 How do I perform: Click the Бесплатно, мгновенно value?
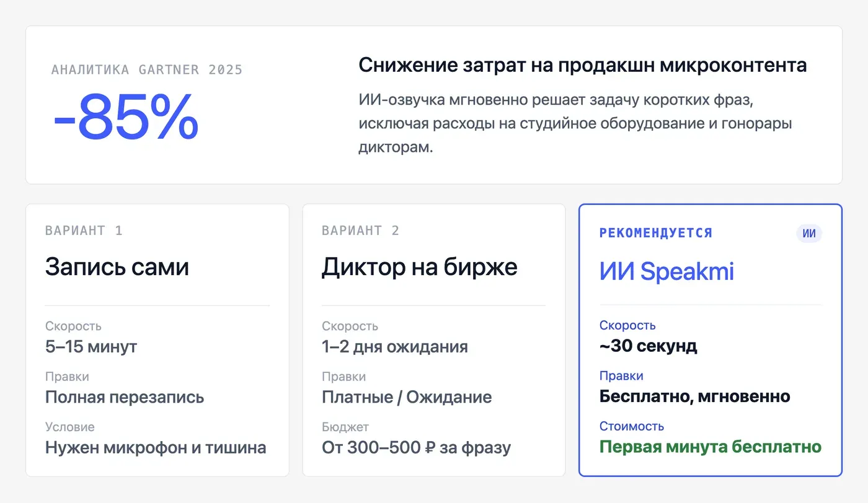coord(695,396)
